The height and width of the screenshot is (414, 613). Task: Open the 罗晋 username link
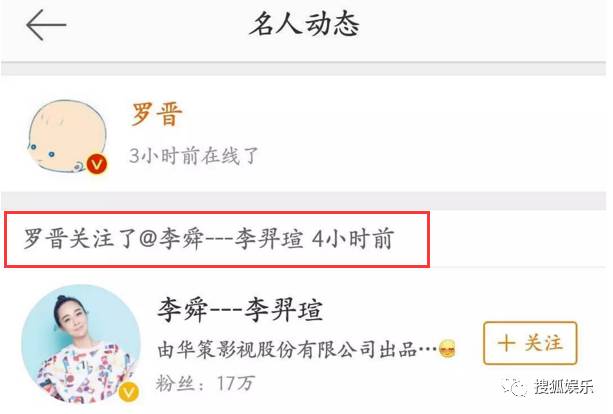point(157,114)
